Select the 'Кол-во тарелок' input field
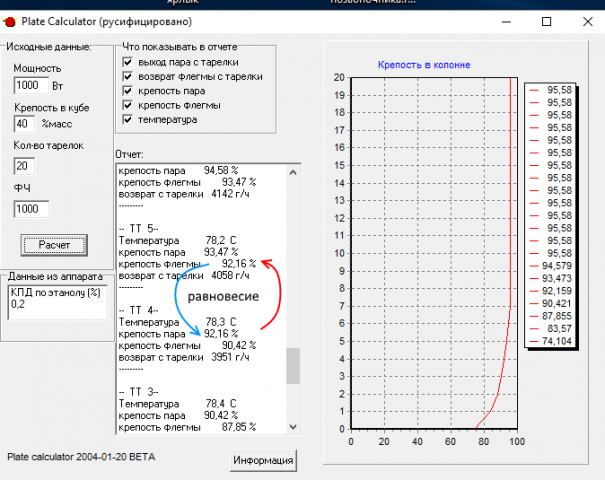 [x=26, y=166]
